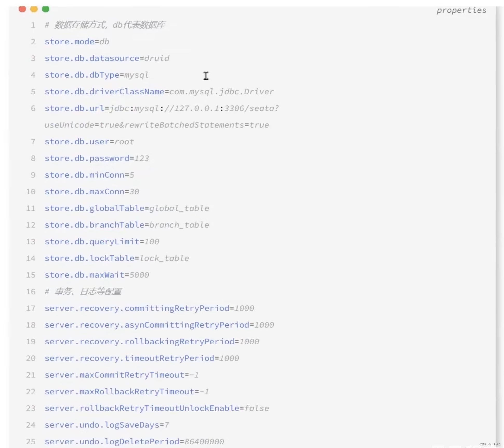Viewport: 504px width, 448px height.
Task: Click the global_table value
Action: click(x=179, y=208)
